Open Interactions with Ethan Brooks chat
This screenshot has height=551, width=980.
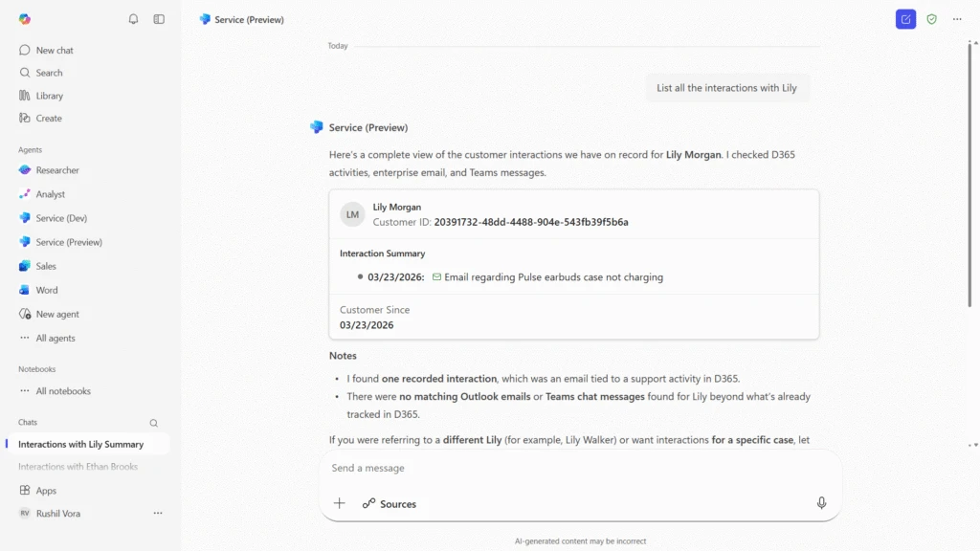click(78, 467)
